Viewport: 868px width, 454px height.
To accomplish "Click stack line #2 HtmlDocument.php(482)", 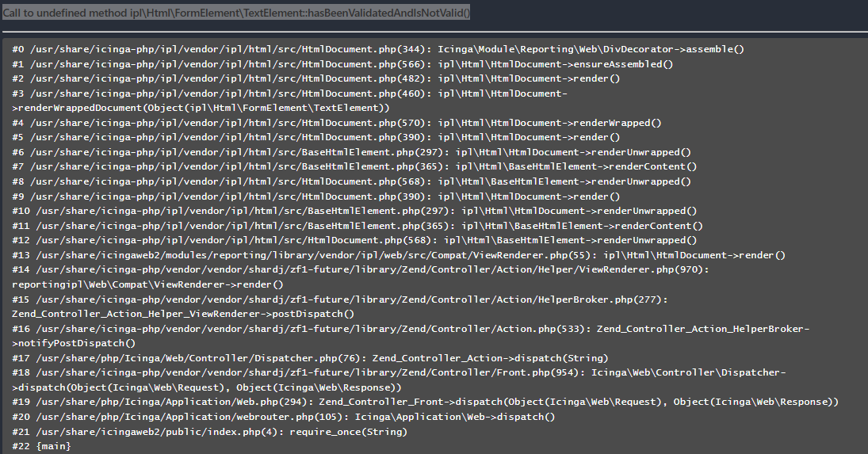I will click(x=316, y=78).
